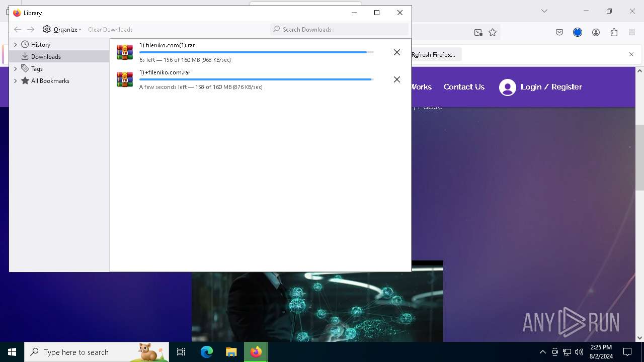The height and width of the screenshot is (362, 644).
Task: Click the 'A few seconds left — 158 of 160 MB' text
Action: pyautogui.click(x=201, y=87)
